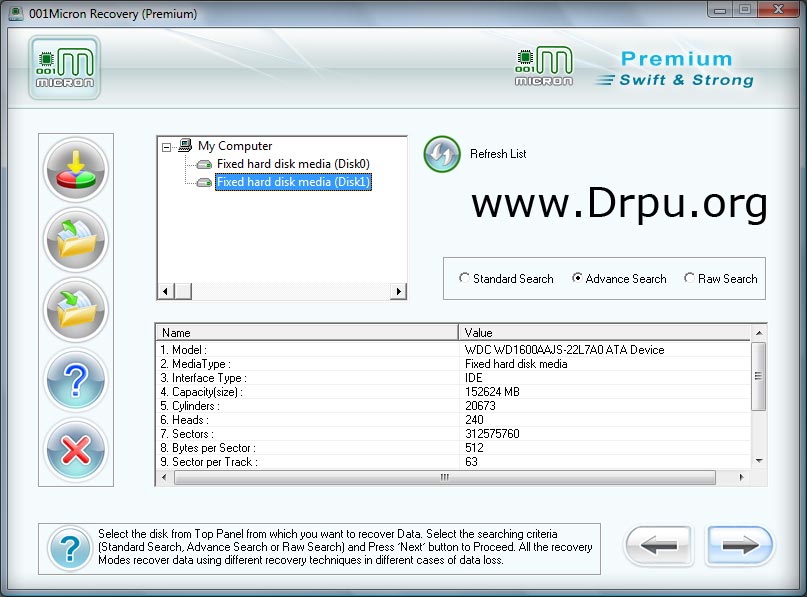Click the '7. Sectors :' row name
Viewport: 807px width, 597px height.
186,434
